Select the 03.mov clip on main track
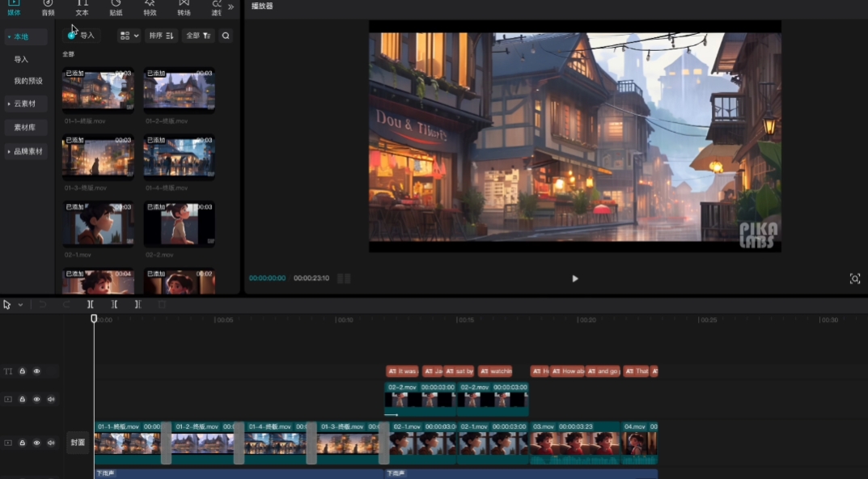This screenshot has height=479, width=868. (575, 443)
